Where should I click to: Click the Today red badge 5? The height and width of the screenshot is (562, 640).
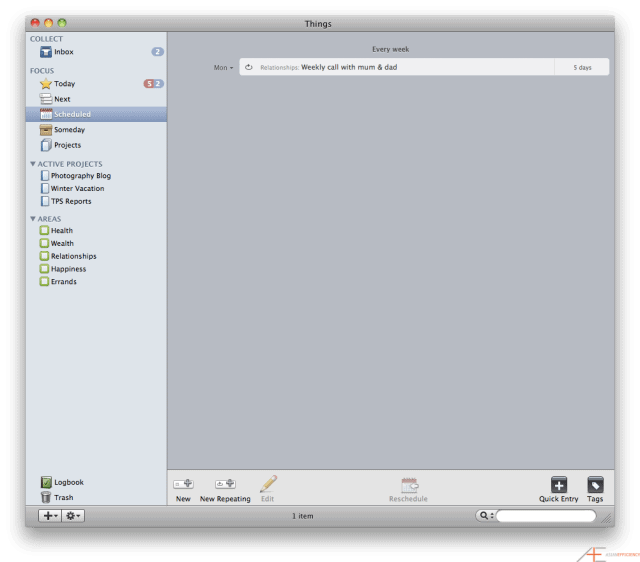149,84
